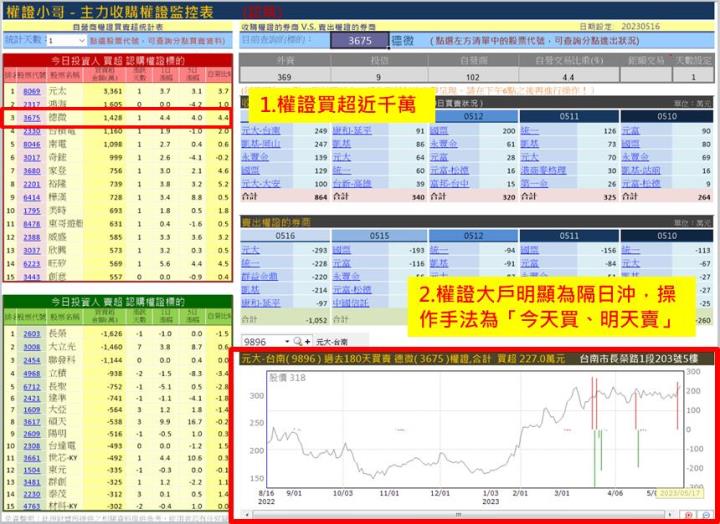Open stock code 8478 東哥遊艇 link

(32, 224)
